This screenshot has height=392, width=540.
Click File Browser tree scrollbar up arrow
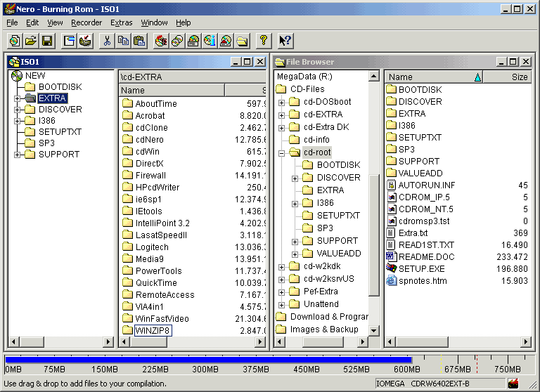click(373, 76)
